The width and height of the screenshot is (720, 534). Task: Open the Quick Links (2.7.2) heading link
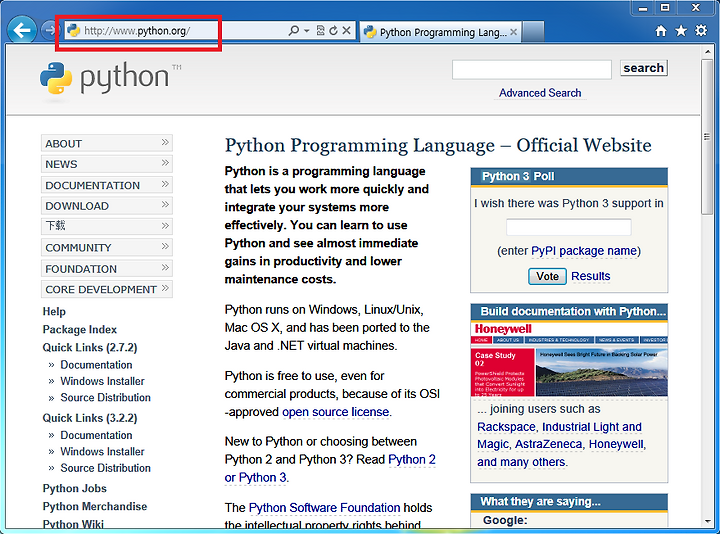point(90,348)
